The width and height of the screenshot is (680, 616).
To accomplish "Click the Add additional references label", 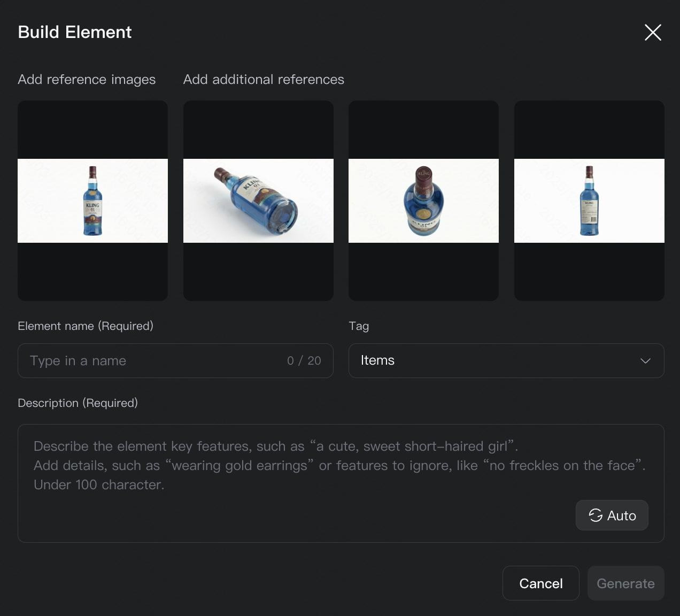I will (264, 80).
